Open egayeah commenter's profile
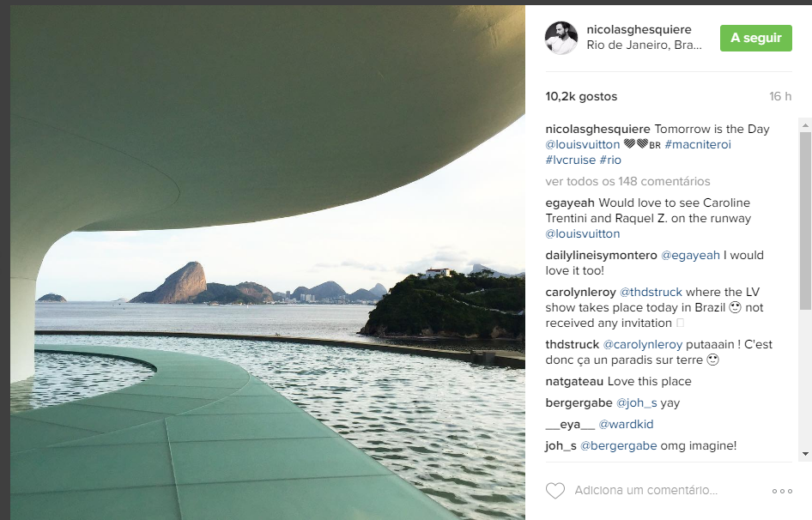812x520 pixels. pos(570,203)
